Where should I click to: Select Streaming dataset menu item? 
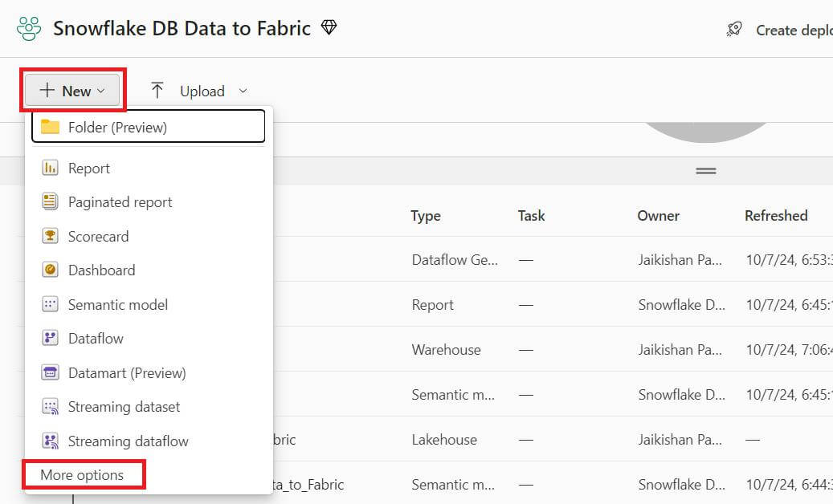point(149,407)
